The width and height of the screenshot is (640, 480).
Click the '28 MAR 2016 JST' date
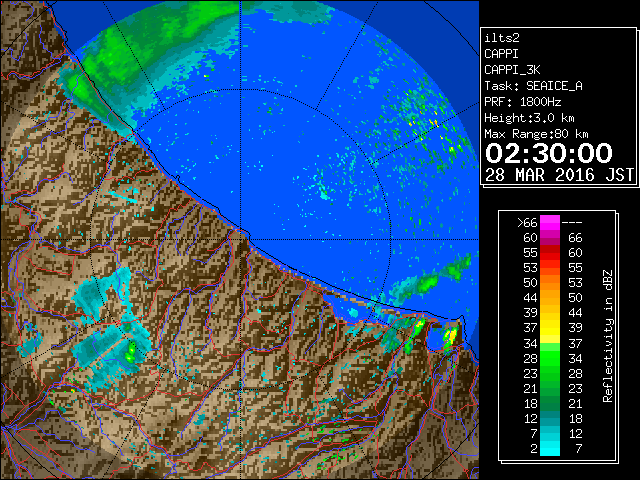point(559,175)
